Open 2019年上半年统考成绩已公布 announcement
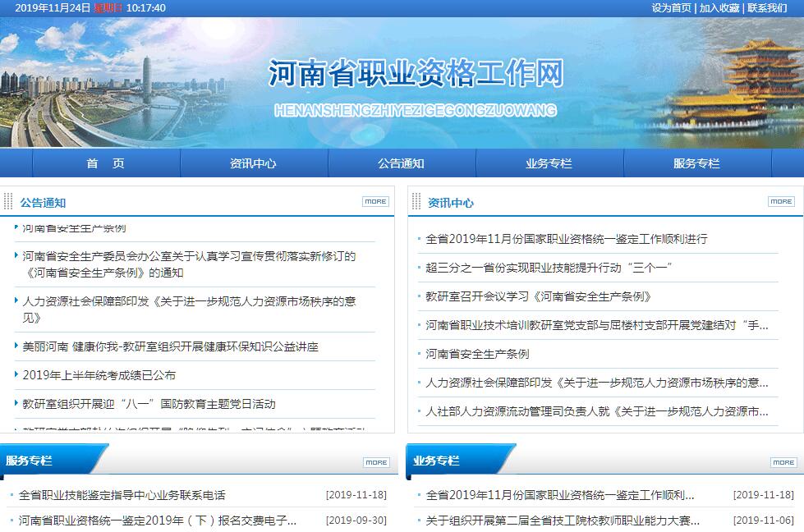 click(x=99, y=375)
